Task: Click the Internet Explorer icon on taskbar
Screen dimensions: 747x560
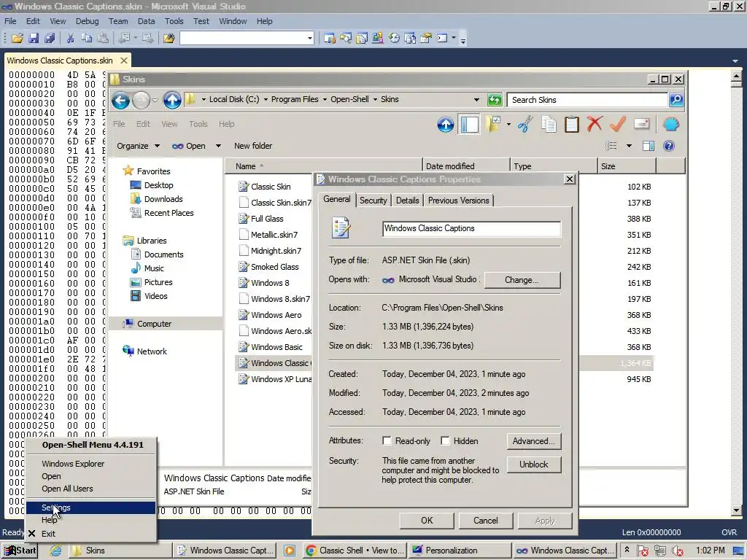Action: [55, 551]
